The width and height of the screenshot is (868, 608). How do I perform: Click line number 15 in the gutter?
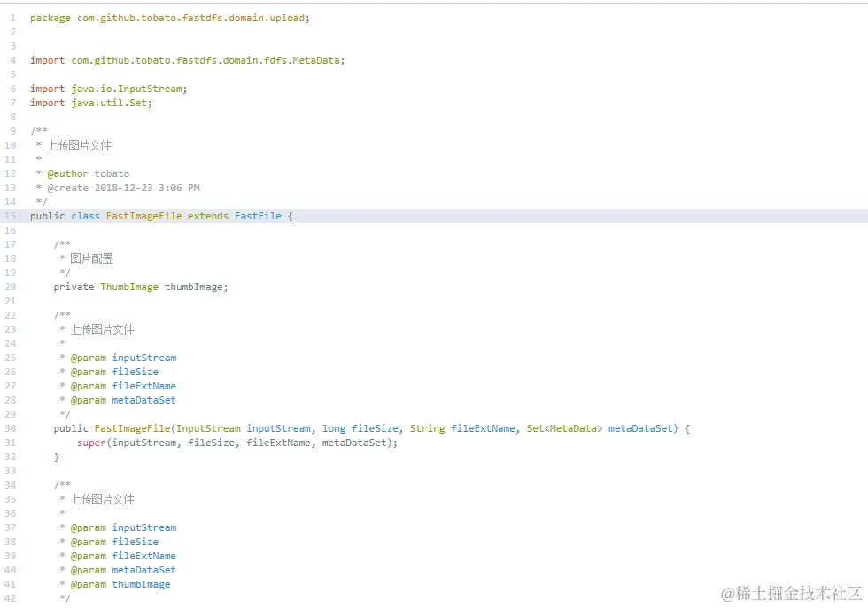[x=10, y=216]
